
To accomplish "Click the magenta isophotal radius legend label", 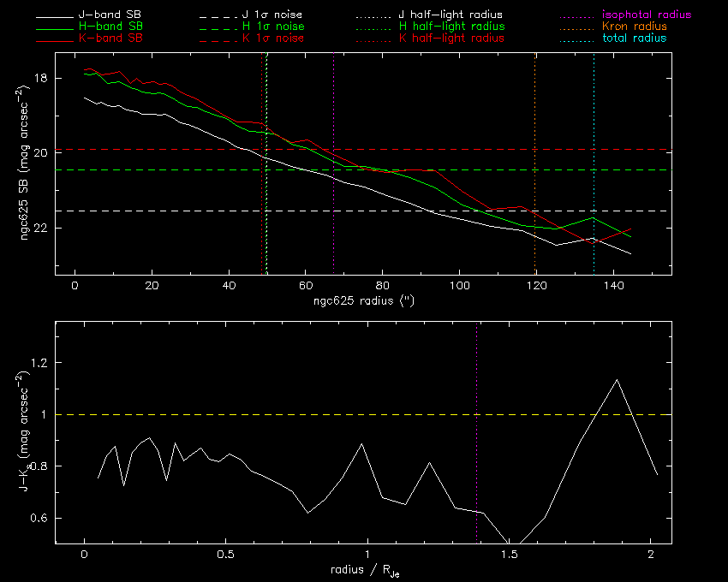I will point(647,15).
